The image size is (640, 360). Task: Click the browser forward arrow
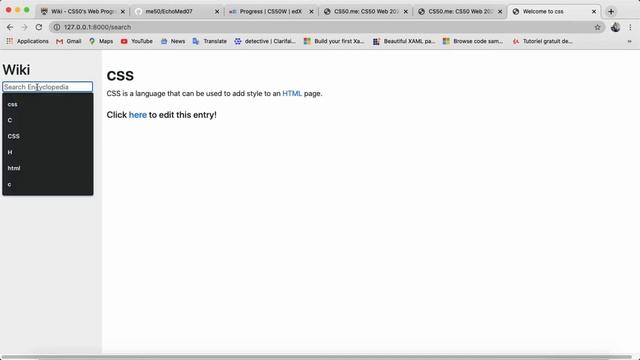24,27
